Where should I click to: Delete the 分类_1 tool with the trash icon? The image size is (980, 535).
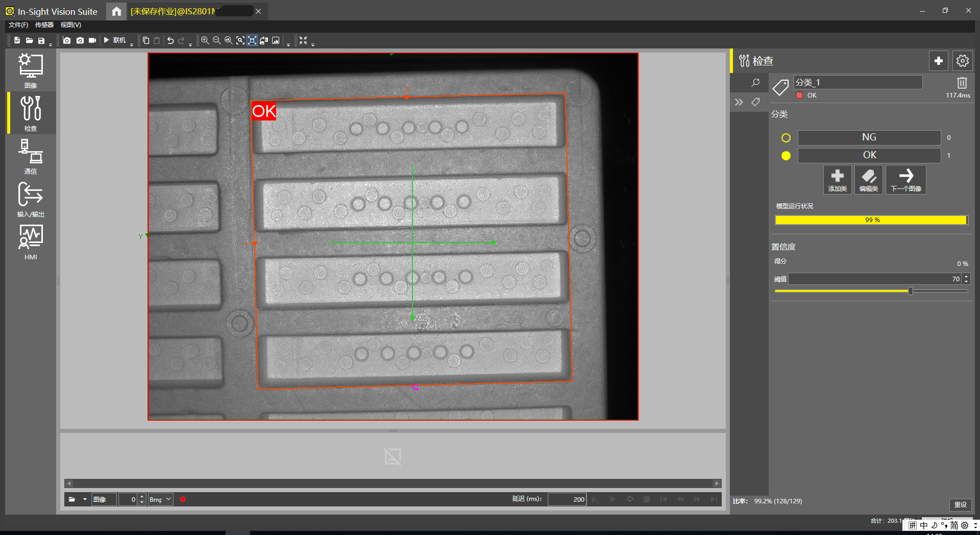point(962,83)
